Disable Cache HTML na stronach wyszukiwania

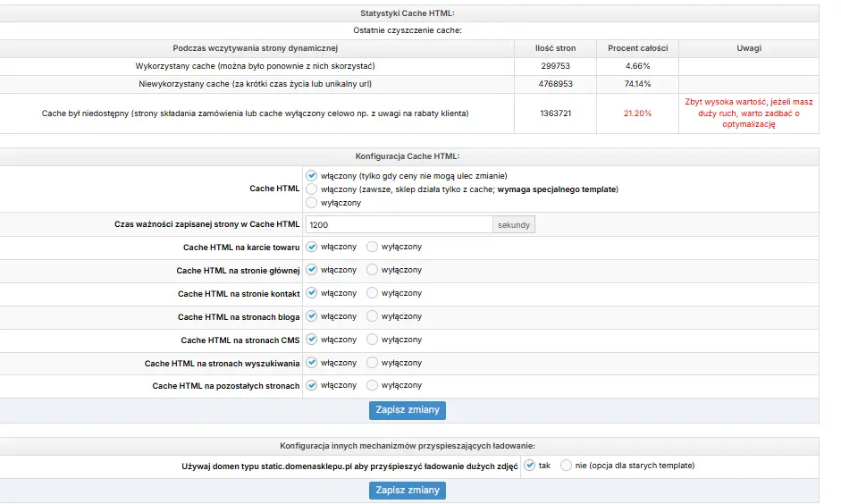point(373,363)
